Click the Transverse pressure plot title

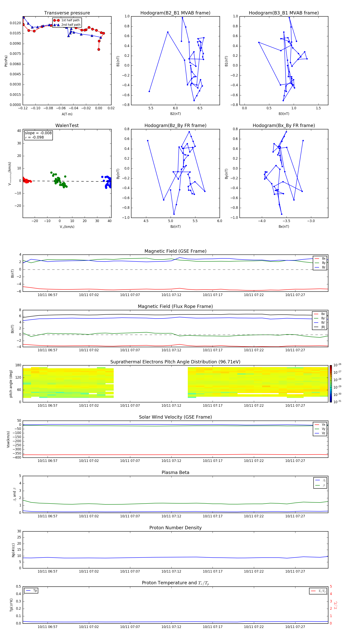click(67, 13)
